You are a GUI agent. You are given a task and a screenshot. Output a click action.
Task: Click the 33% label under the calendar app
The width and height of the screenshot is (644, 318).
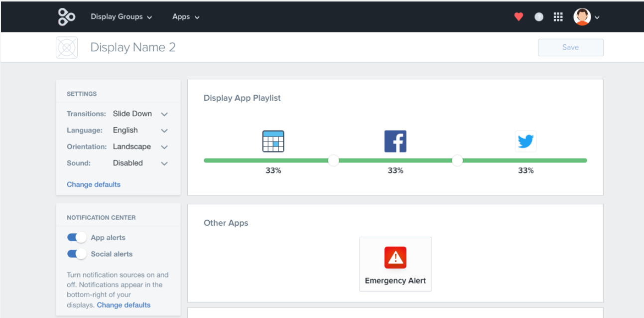(x=273, y=170)
